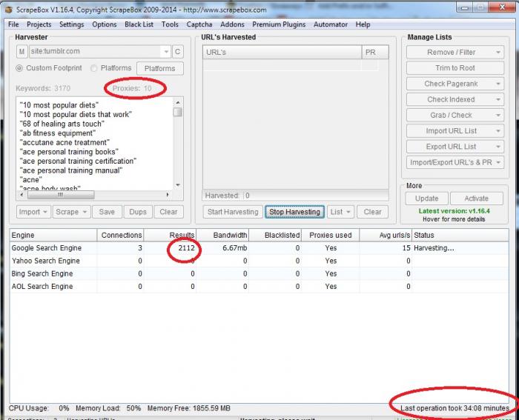The image size is (519, 420).
Task: Expand the List dropdown button
Action: (x=340, y=212)
